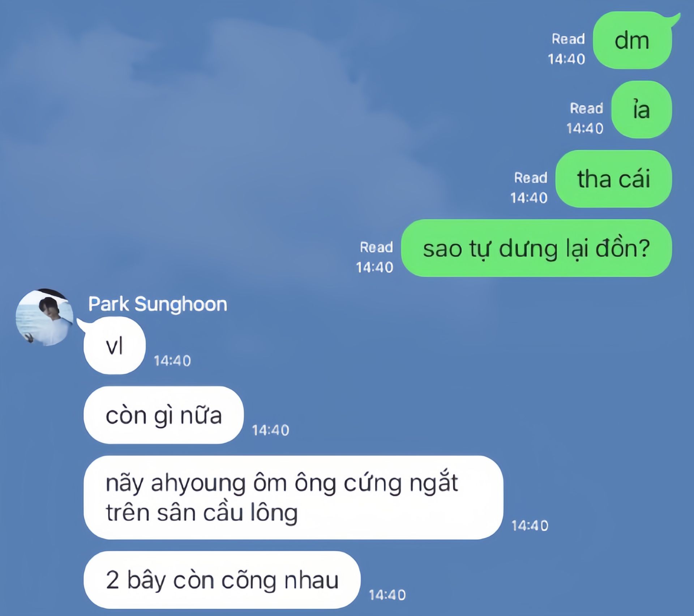The width and height of the screenshot is (694, 616).
Task: Select the green 'ỉa' message bubble
Action: point(642,109)
